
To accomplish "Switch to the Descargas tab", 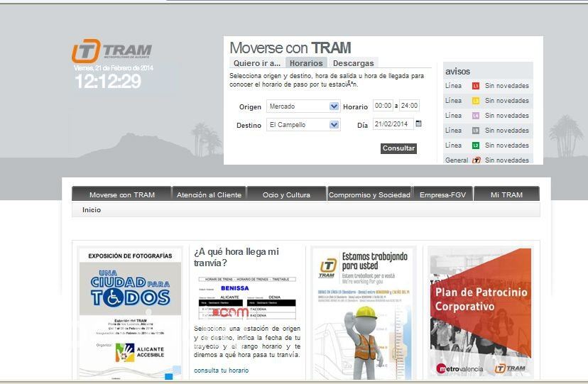I will [x=353, y=63].
